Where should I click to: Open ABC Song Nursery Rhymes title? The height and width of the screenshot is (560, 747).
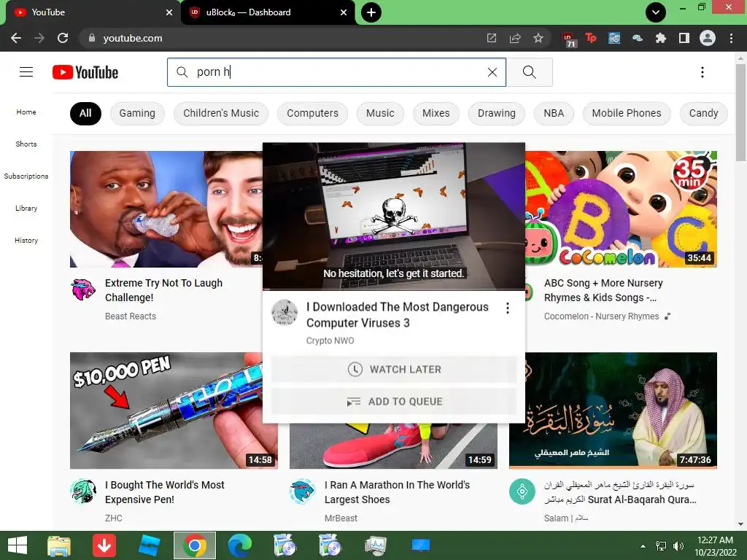click(603, 290)
